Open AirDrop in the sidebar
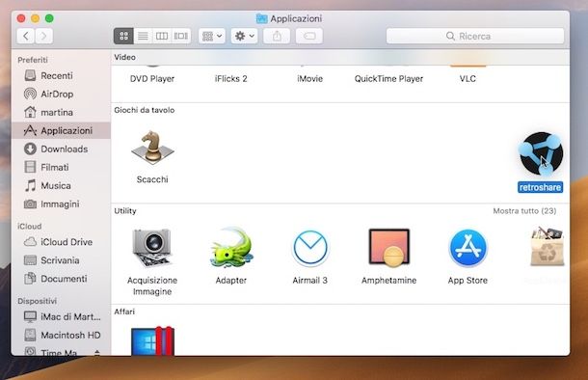The height and width of the screenshot is (380, 588). [x=61, y=94]
